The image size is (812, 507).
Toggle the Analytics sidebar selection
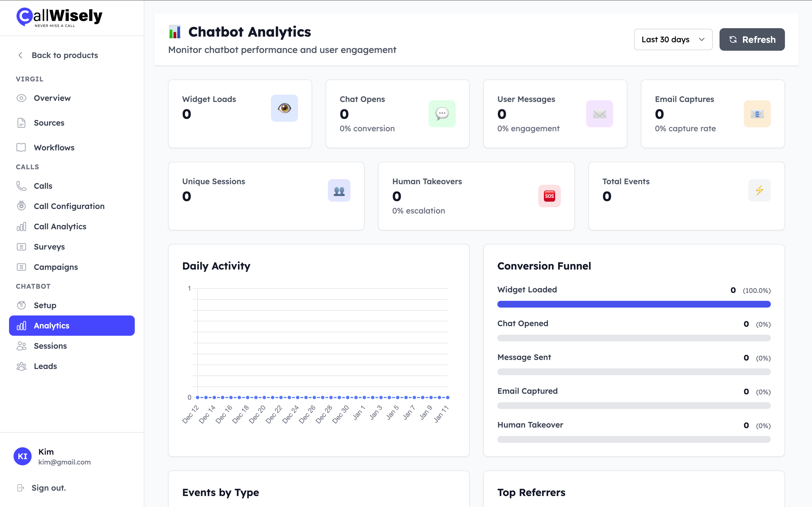[51, 325]
